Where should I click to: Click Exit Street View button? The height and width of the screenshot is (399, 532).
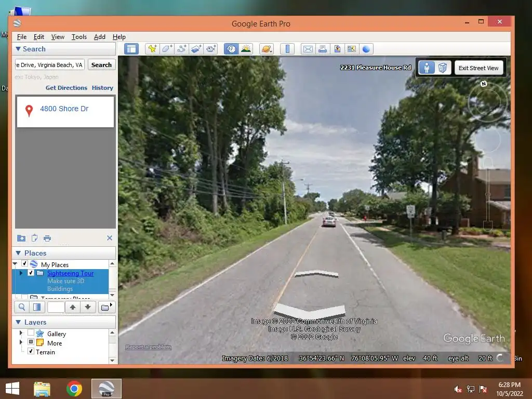(x=478, y=68)
